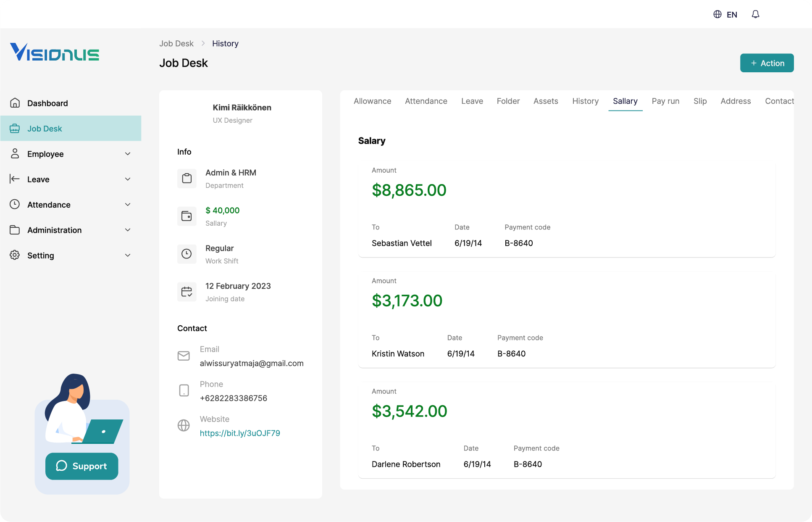
Task: Open Settings via the gear icon
Action: click(15, 255)
